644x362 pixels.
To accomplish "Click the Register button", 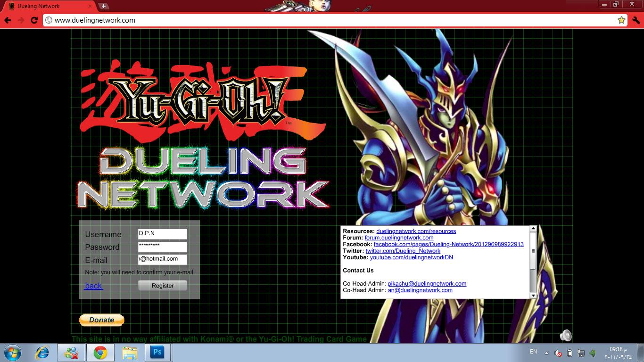I will [163, 286].
